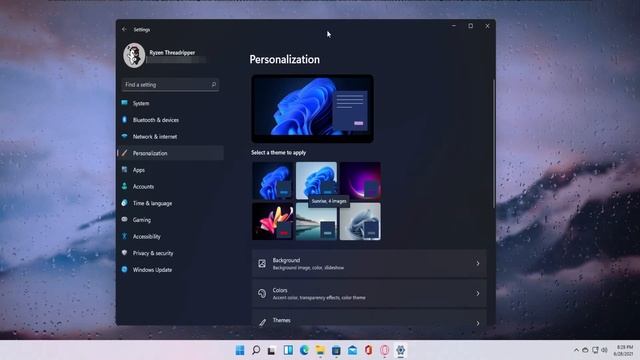Apply the lake landscape Sunrise theme
The image size is (640, 360).
tap(316, 223)
